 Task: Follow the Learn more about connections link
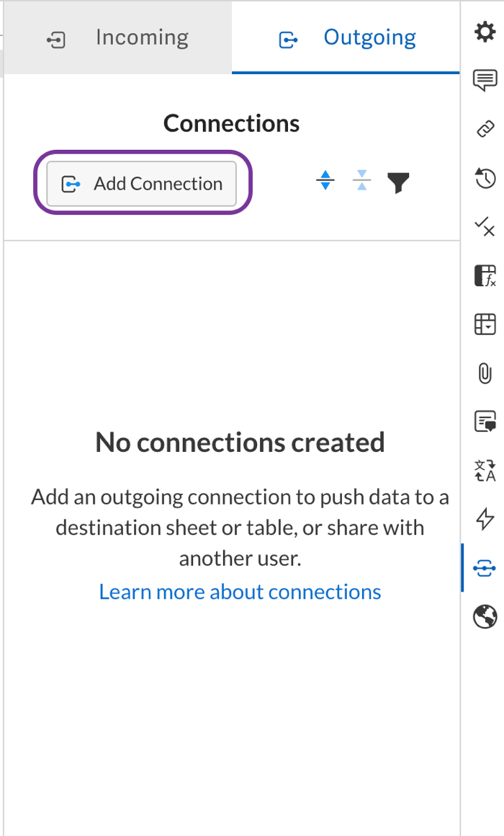[x=240, y=592]
